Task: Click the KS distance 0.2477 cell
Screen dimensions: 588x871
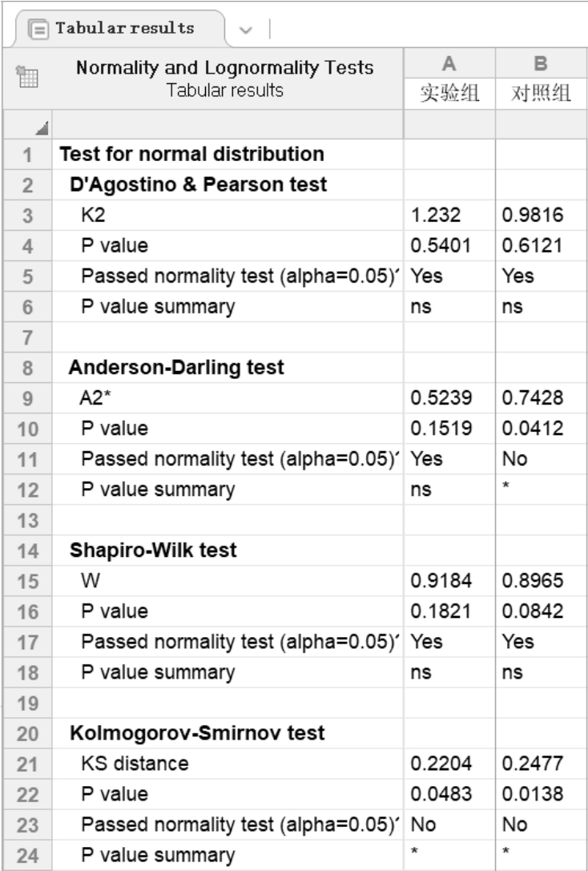Action: [541, 763]
